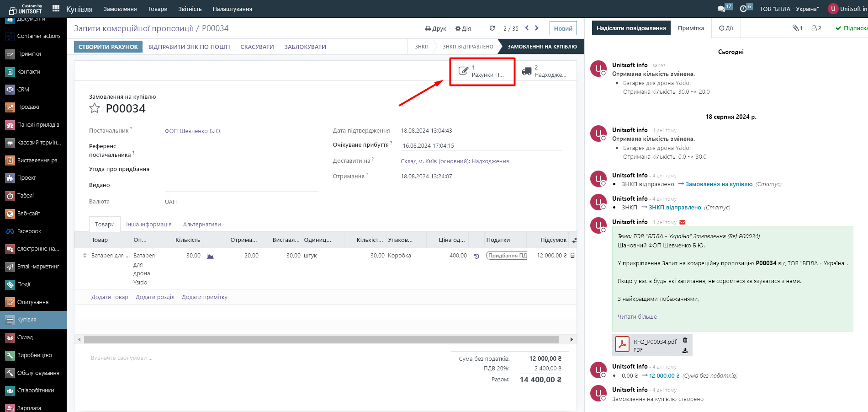
Task: Open the Надходже... receipts truck button
Action: coord(544,71)
